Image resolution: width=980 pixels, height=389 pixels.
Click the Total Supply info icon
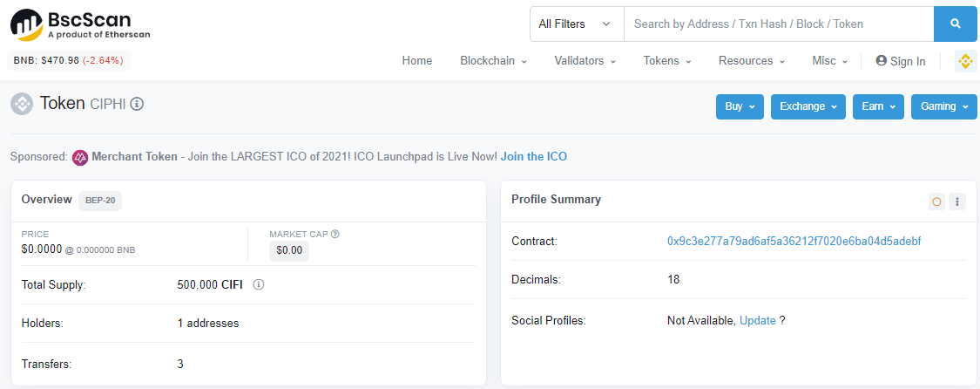(259, 284)
